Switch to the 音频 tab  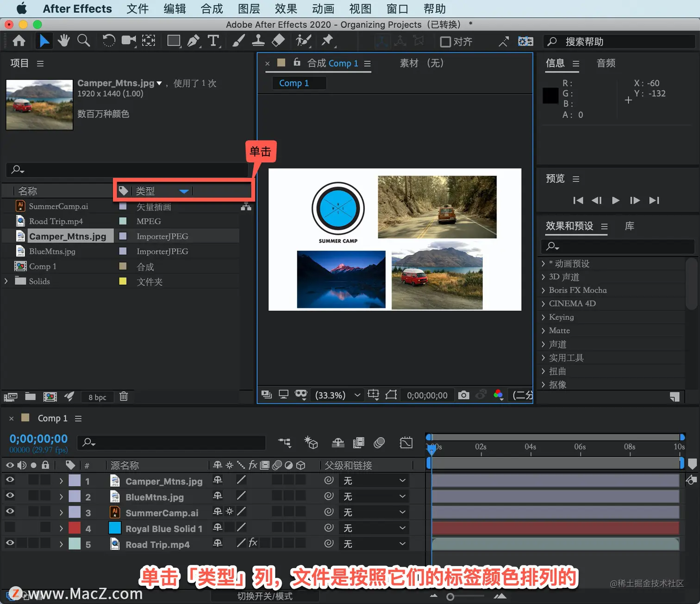point(606,63)
